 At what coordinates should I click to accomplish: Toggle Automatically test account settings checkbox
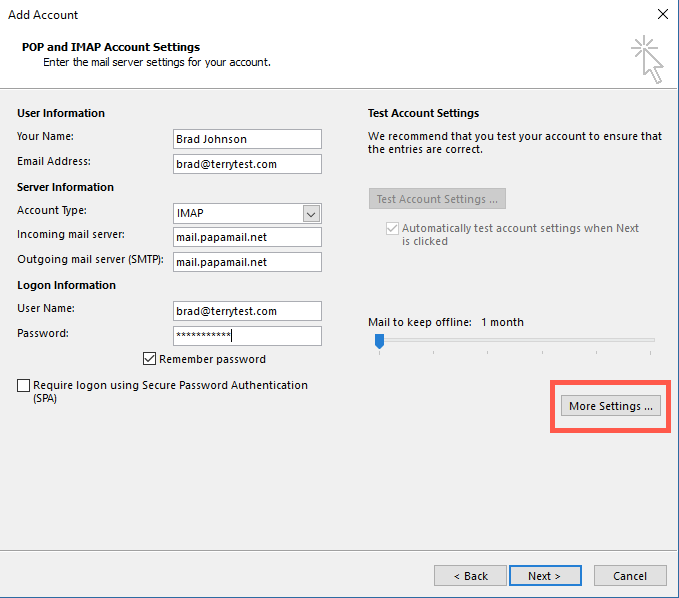coord(392,228)
